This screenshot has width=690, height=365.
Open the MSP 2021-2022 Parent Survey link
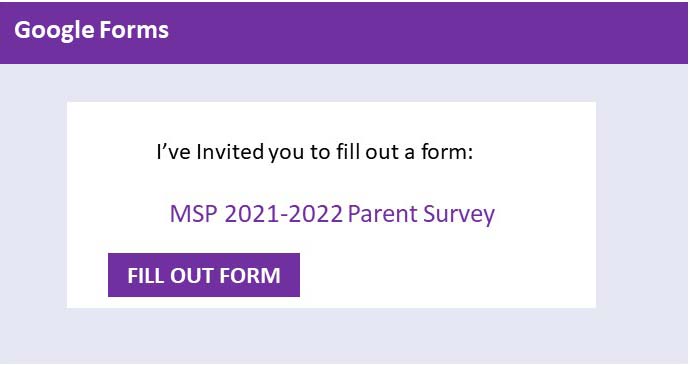(x=332, y=214)
